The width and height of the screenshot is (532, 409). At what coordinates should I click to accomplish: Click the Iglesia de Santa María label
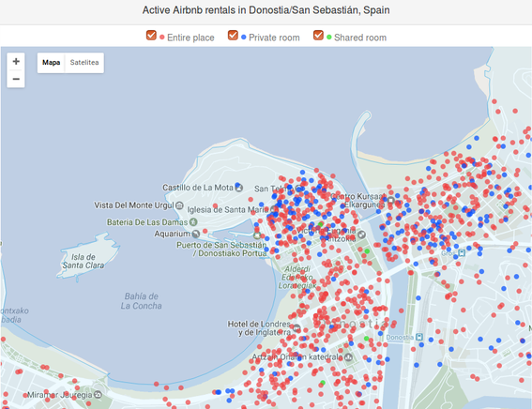point(228,209)
